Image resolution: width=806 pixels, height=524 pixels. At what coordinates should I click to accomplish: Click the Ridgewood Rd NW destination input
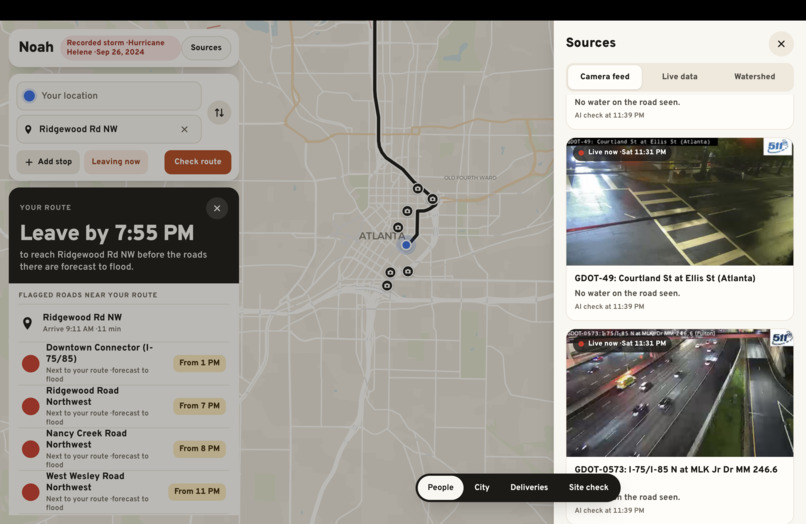tap(108, 130)
